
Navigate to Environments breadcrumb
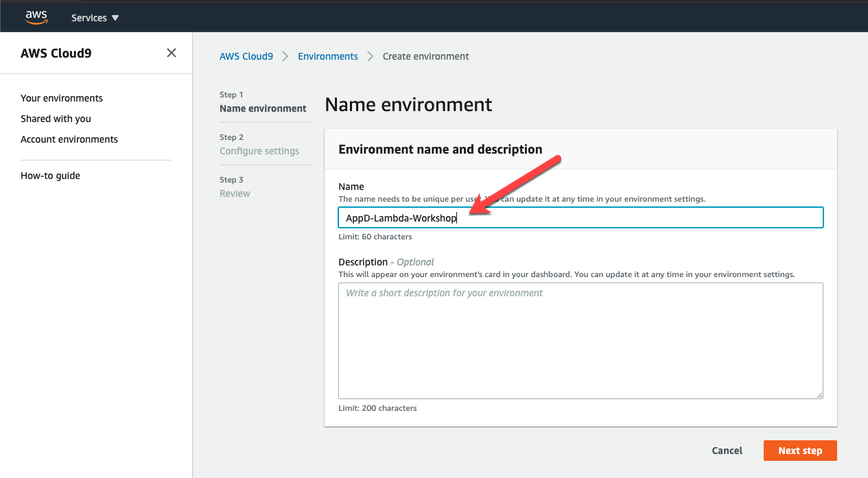(x=327, y=56)
